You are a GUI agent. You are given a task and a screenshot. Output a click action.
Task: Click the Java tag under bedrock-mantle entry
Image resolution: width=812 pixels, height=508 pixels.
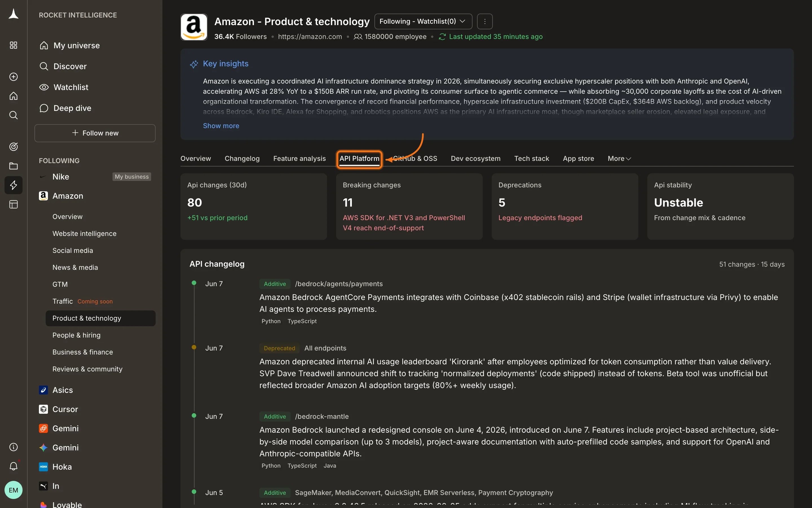330,466
